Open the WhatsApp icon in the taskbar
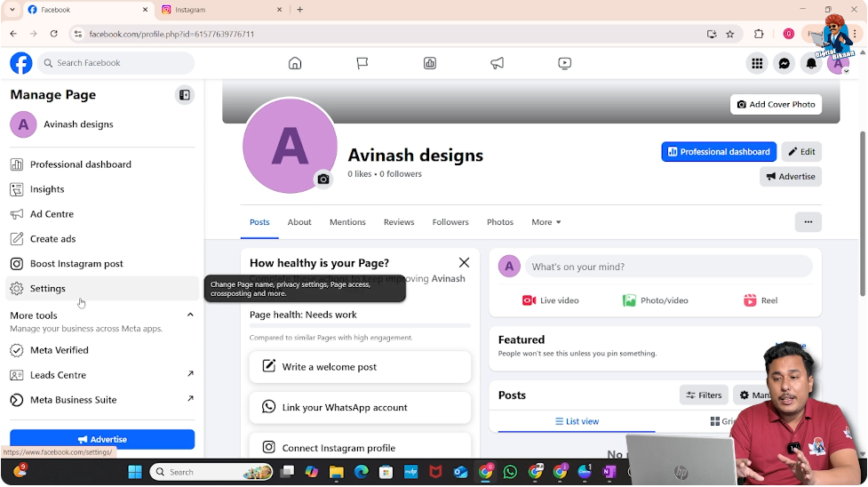This screenshot has width=868, height=487. (510, 472)
